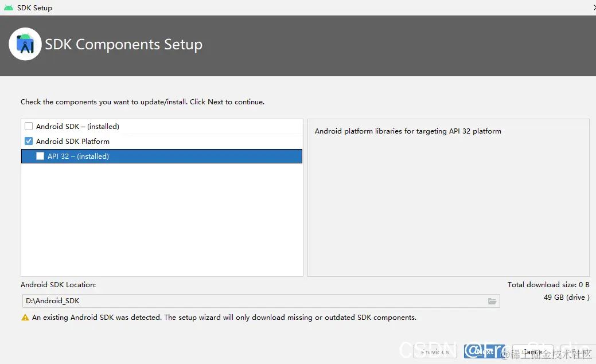
Task: Click the existing Android SDK detected warning text
Action: coord(224,318)
